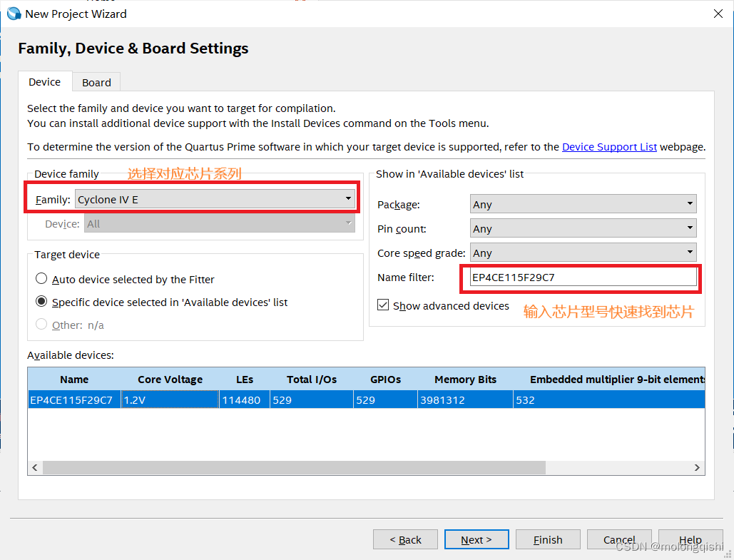This screenshot has height=560, width=734.
Task: Click the horizontal scrollbar thumb in device list
Action: 295,467
